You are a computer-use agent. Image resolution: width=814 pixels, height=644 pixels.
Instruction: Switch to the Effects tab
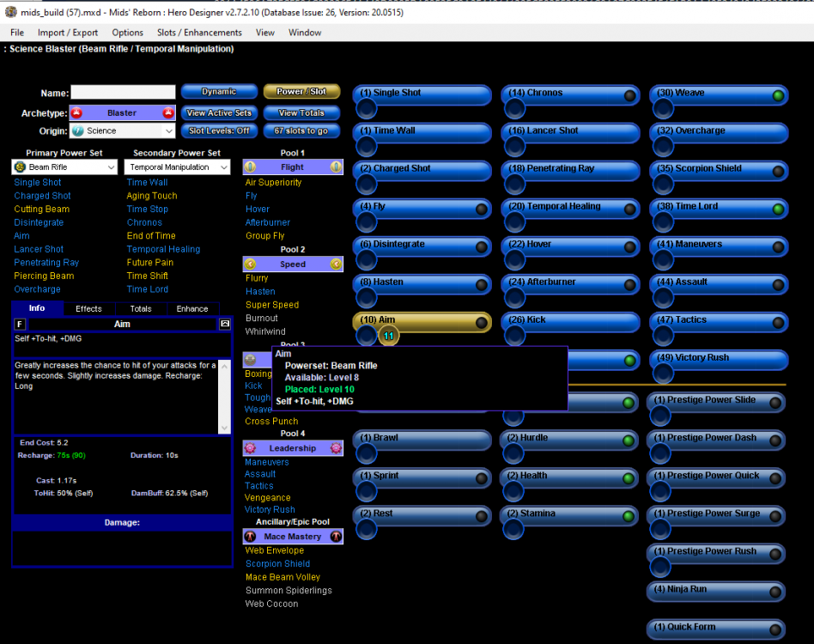pyautogui.click(x=88, y=308)
